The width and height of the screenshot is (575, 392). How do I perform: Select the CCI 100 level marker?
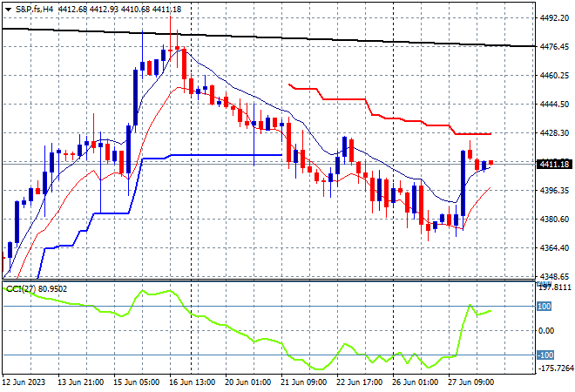click(544, 306)
